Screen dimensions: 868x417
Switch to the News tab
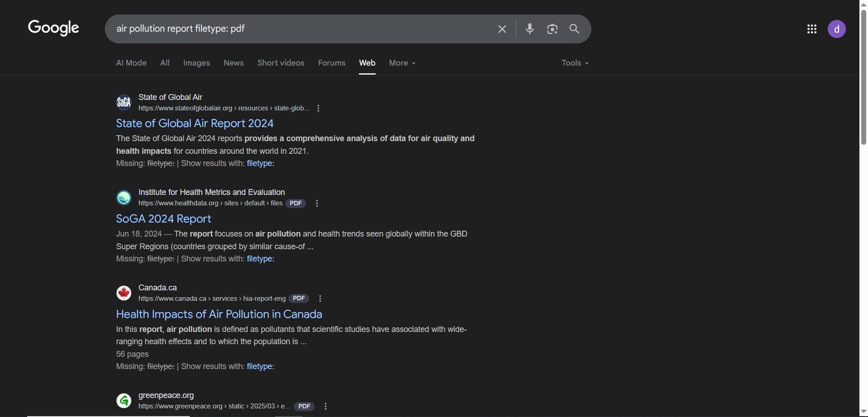click(x=233, y=63)
